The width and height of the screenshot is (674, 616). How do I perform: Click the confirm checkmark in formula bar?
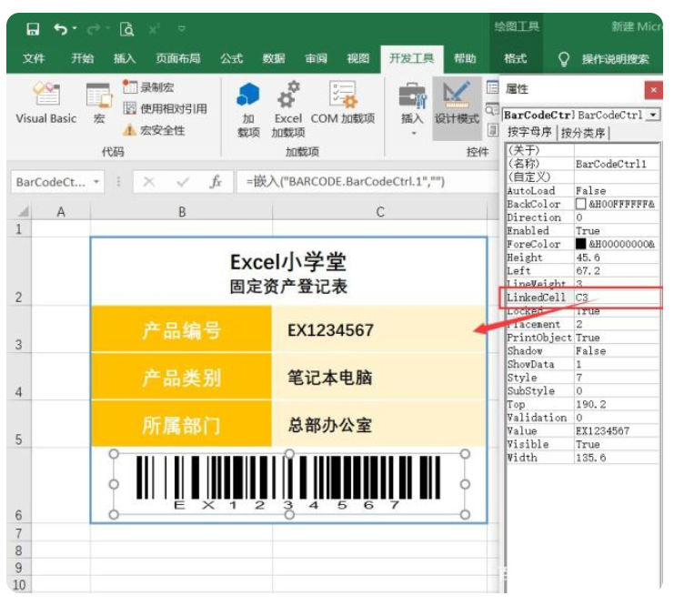tap(183, 182)
